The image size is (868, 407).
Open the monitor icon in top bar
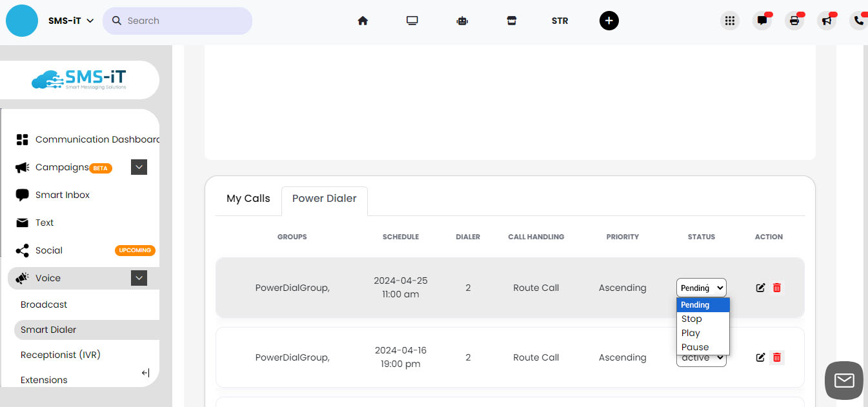point(412,21)
